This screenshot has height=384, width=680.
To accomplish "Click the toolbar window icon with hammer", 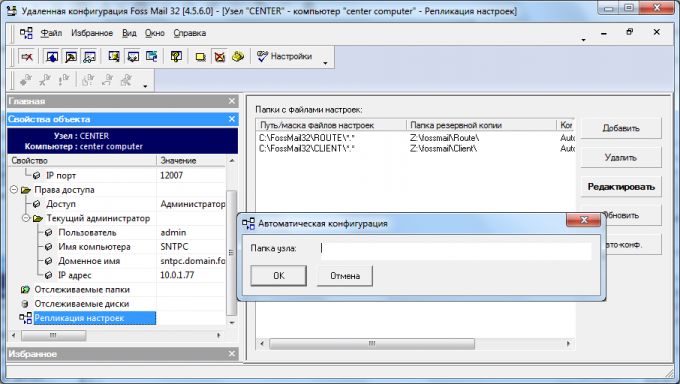I will click(71, 57).
